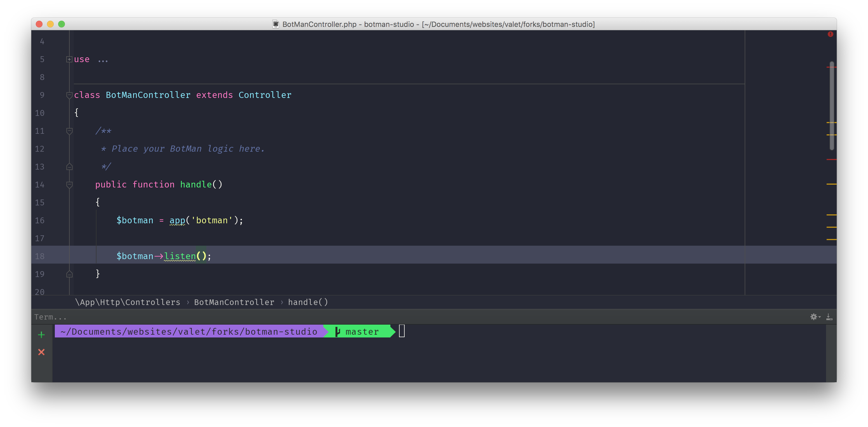The height and width of the screenshot is (427, 868).
Task: Click the listen method name on line 18
Action: [x=180, y=256]
